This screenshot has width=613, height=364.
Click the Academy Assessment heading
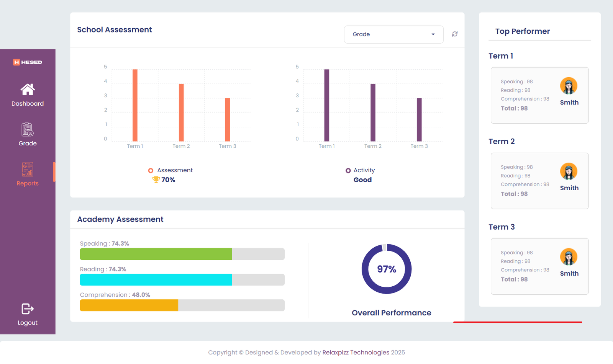(120, 219)
